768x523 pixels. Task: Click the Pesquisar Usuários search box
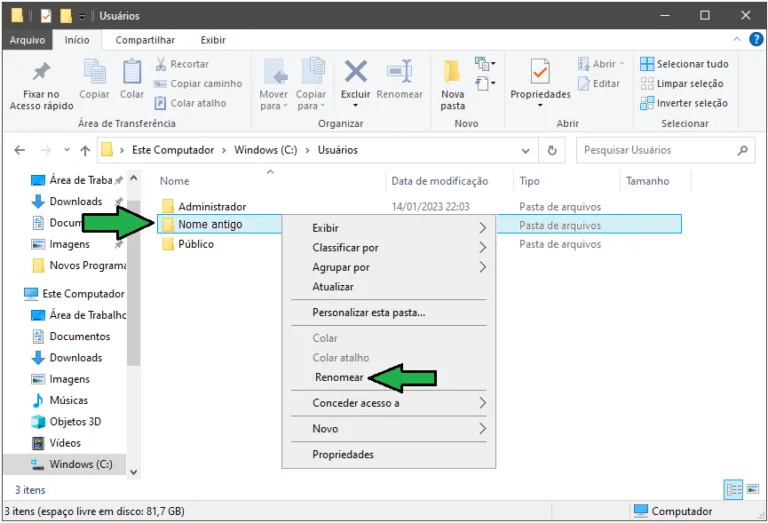[666, 150]
